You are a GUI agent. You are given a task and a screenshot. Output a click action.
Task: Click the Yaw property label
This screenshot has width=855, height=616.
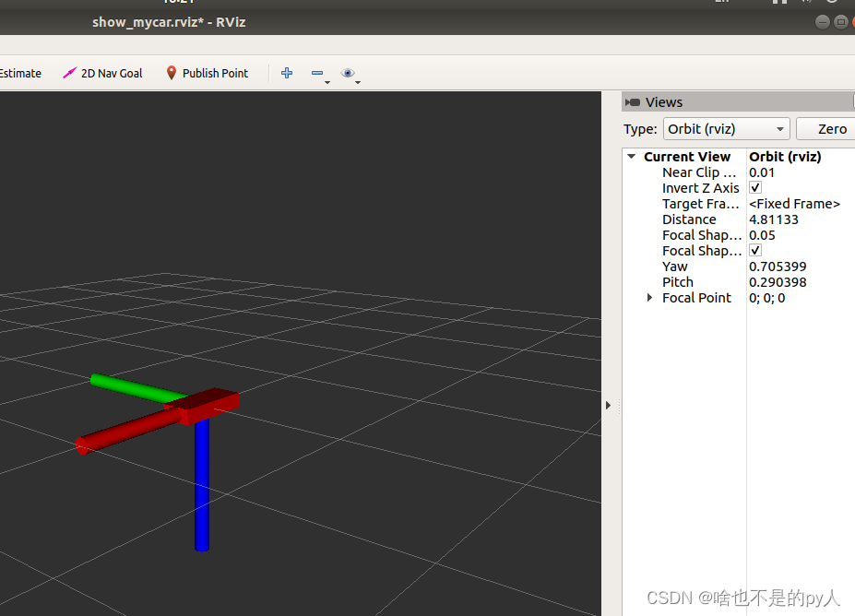click(x=674, y=267)
